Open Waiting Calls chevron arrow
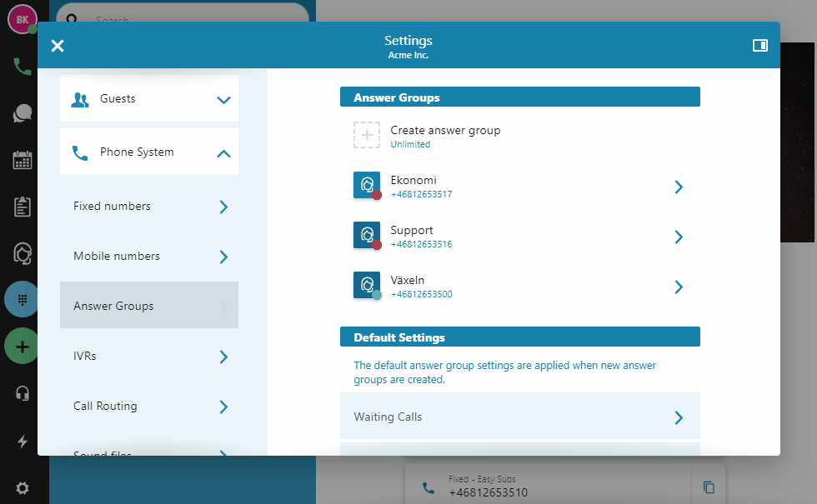 pos(679,417)
